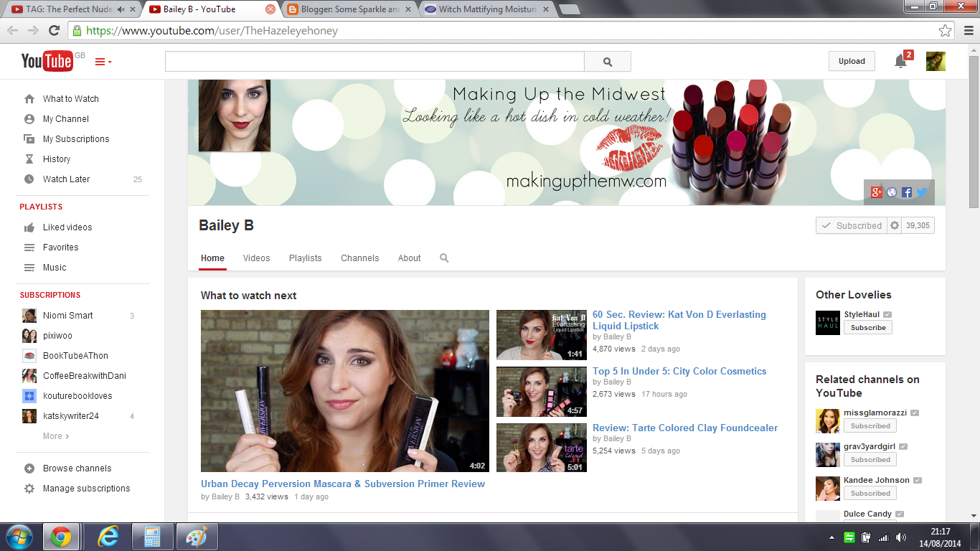980x551 pixels.
Task: Open Music playlist
Action: pyautogui.click(x=55, y=268)
